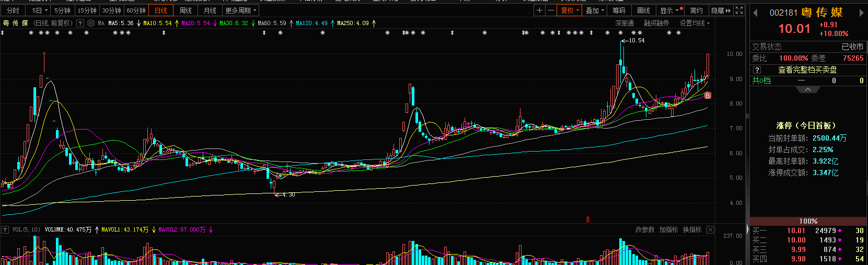Click 换指标 to change the indicator
868x265 pixels.
[692, 229]
